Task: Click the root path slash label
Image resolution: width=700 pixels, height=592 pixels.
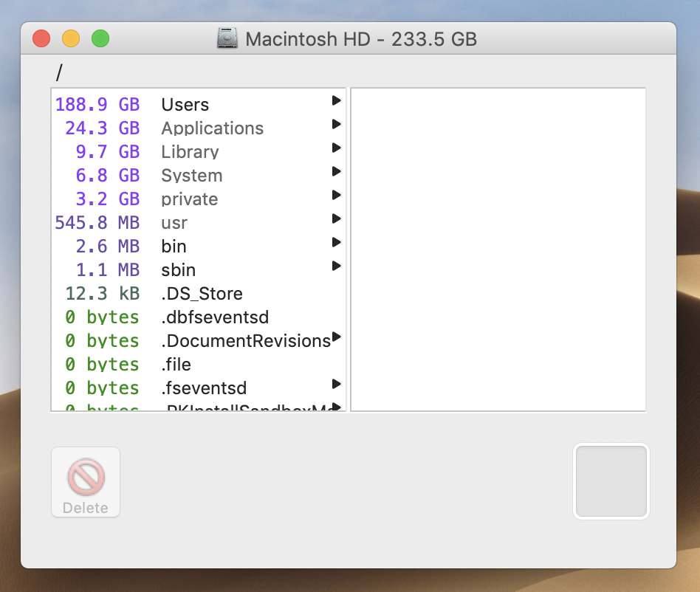Action: (x=59, y=72)
